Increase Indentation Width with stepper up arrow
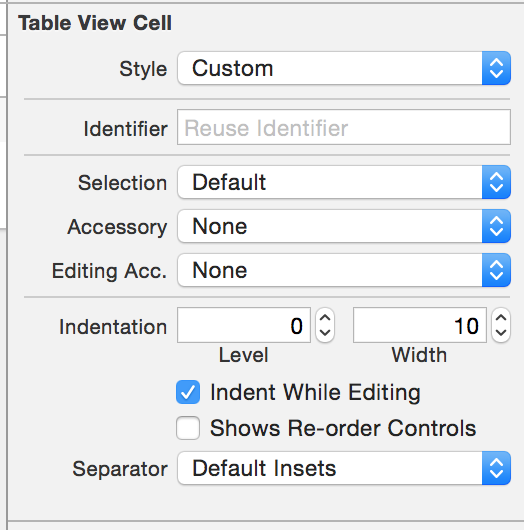The width and height of the screenshot is (524, 530). [x=501, y=318]
